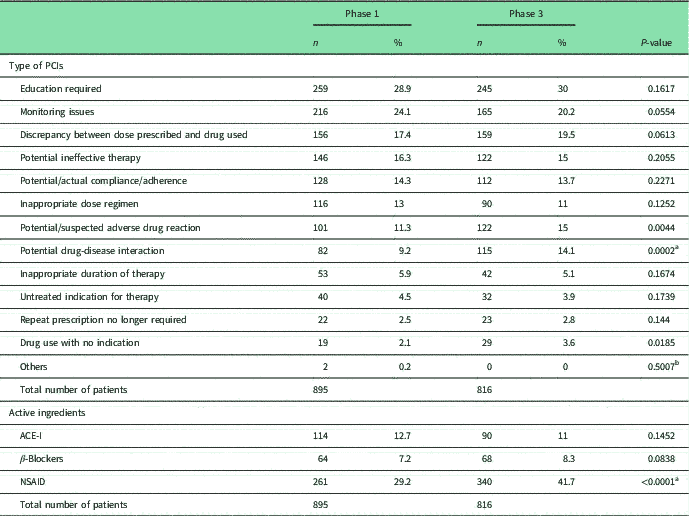This screenshot has width=689, height=516.
Task: Open footnote on the 0.0002 P-value
Action: tap(678, 248)
